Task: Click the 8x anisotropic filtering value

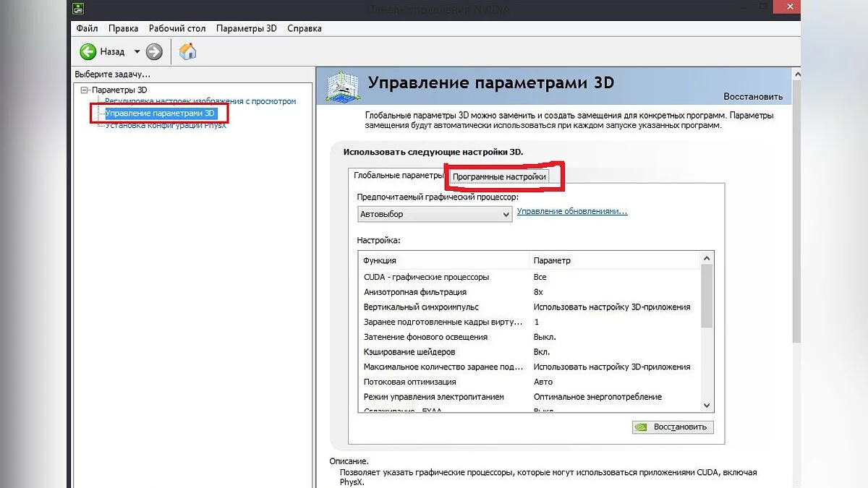Action: click(538, 292)
